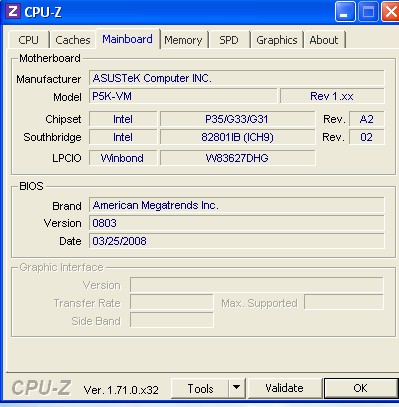Expand the Tools dropdown arrow

(x=237, y=388)
